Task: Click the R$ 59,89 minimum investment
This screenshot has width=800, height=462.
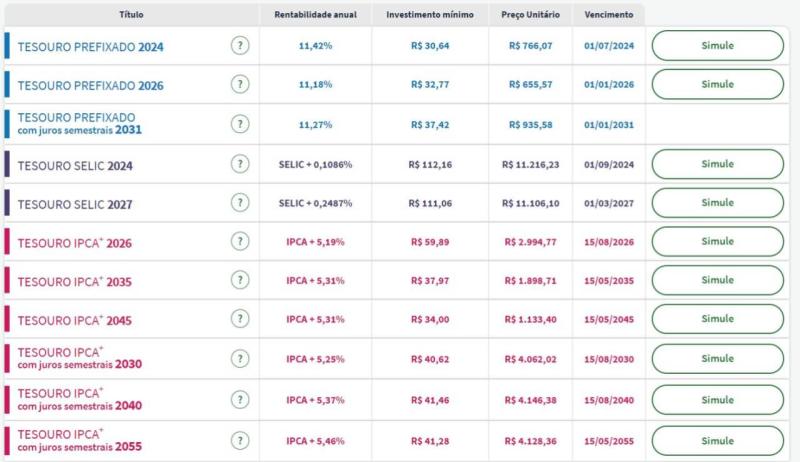Action: click(x=430, y=242)
